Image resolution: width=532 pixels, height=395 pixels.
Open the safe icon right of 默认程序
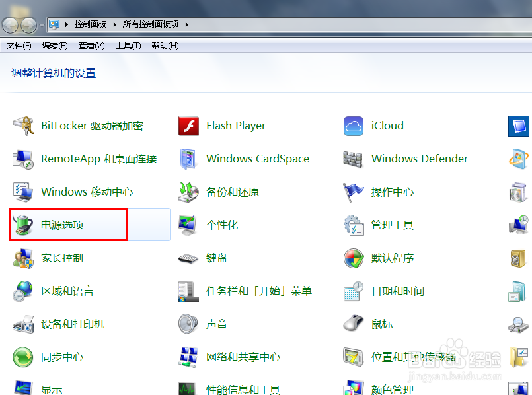pos(519,258)
